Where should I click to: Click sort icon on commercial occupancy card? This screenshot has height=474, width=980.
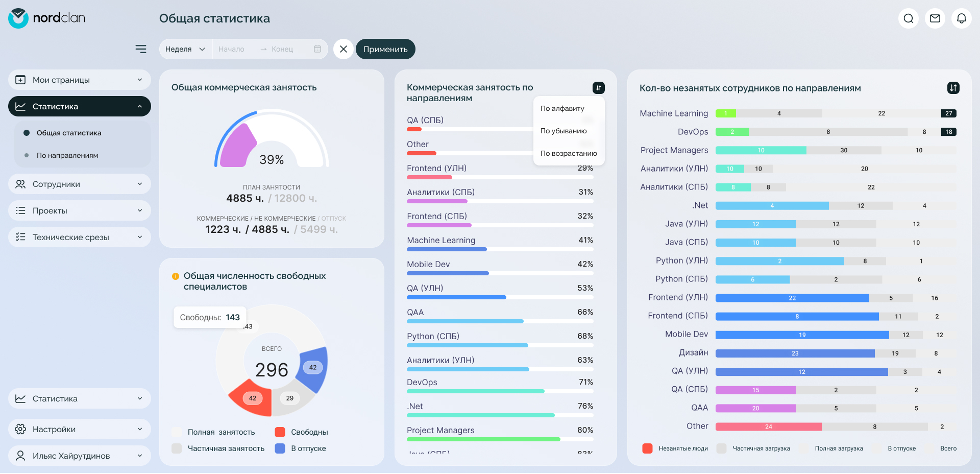point(599,88)
